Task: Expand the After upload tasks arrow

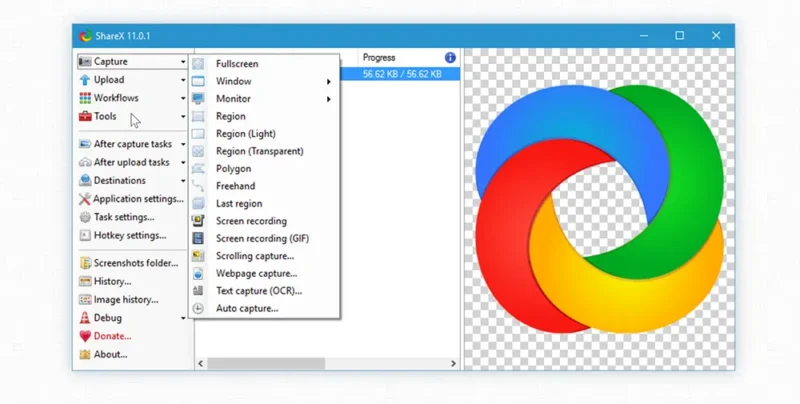Action: click(183, 163)
